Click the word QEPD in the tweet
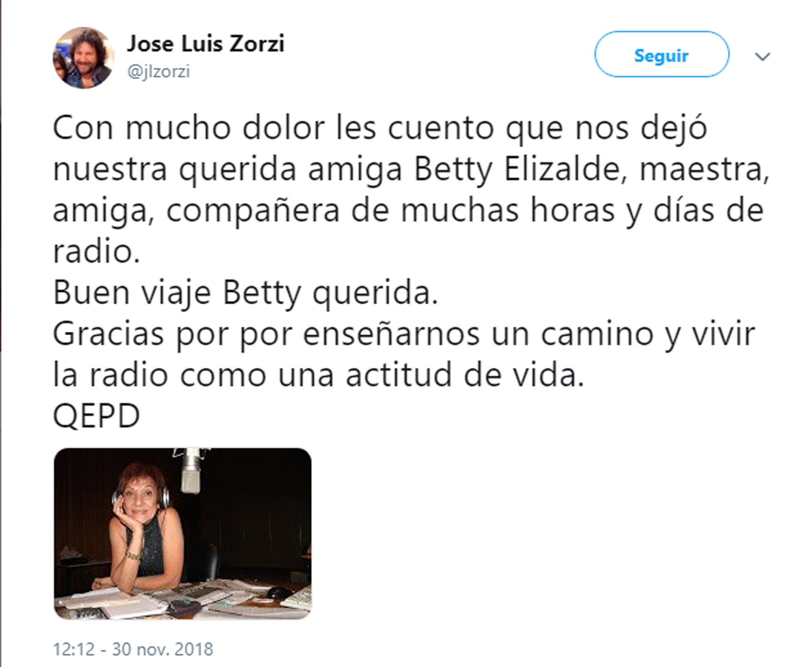812x667 pixels. point(96,416)
